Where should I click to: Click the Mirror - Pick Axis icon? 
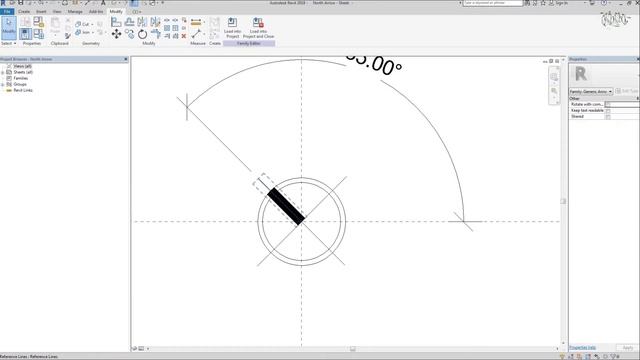pyautogui.click(x=142, y=22)
